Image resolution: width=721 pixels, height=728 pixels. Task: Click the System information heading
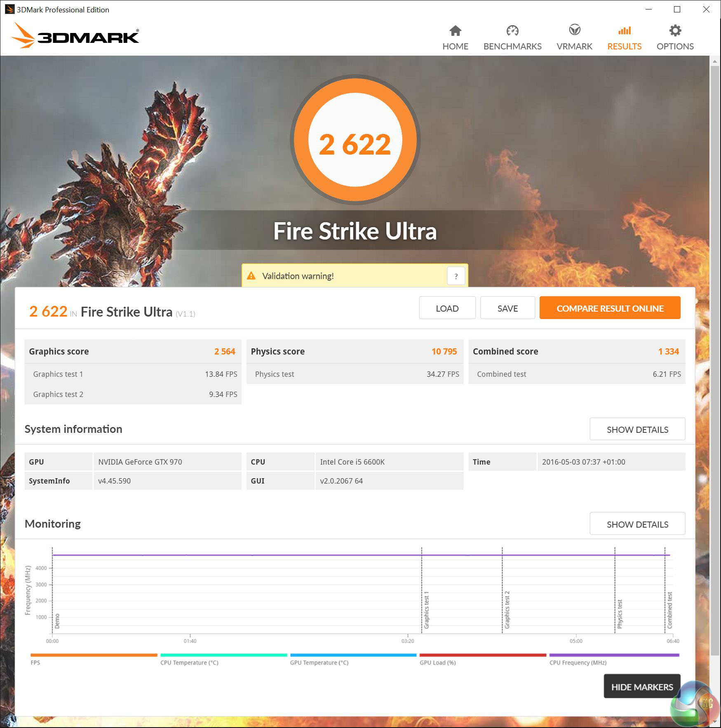point(73,429)
